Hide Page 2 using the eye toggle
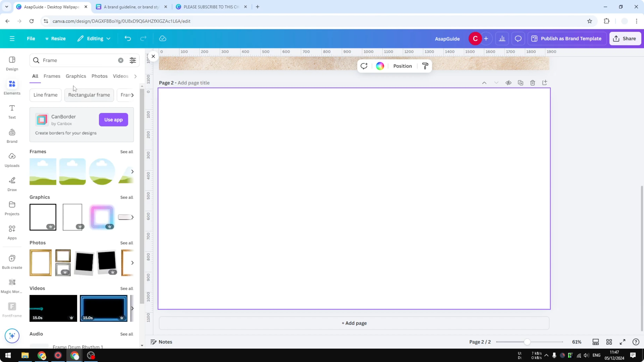Viewport: 644px width, 362px height. tap(509, 83)
